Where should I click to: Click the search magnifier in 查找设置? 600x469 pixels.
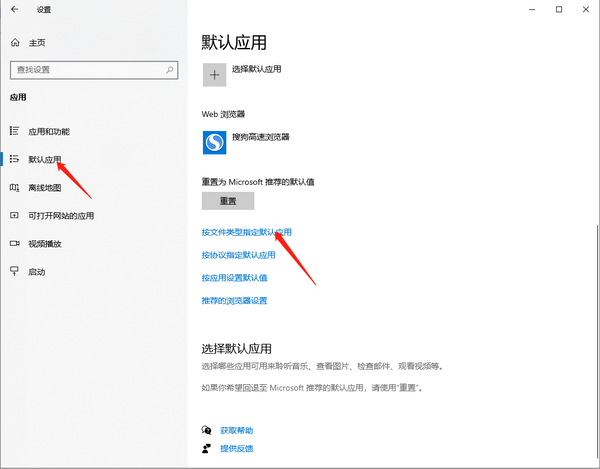point(170,70)
